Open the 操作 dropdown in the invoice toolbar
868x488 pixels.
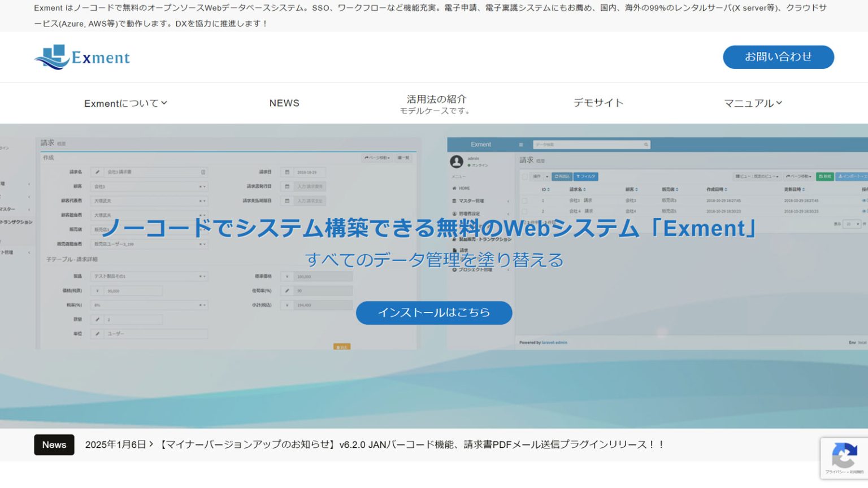click(x=540, y=176)
